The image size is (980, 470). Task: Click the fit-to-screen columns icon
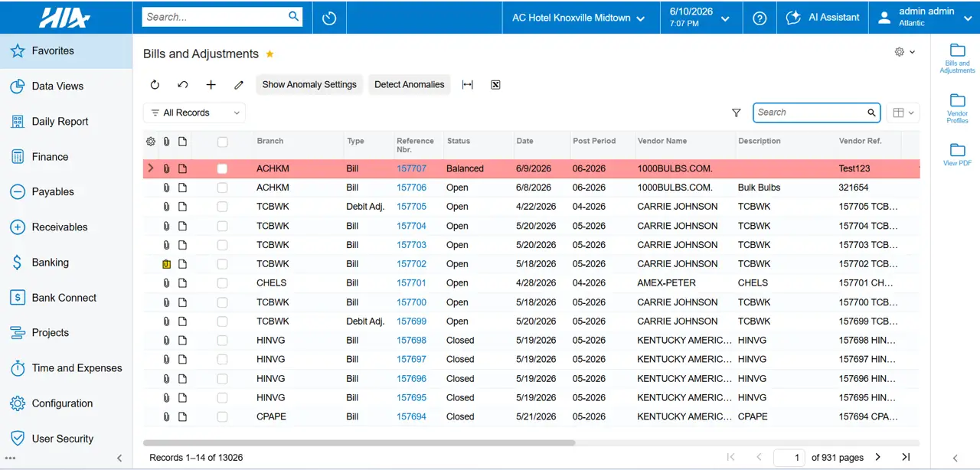(468, 85)
